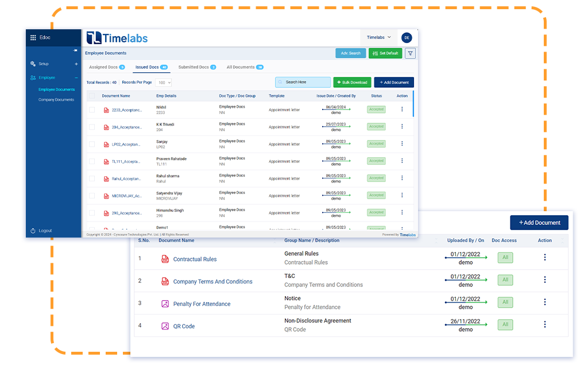
Task: Open action menu for Penalty For Attendance row
Action: click(x=545, y=302)
